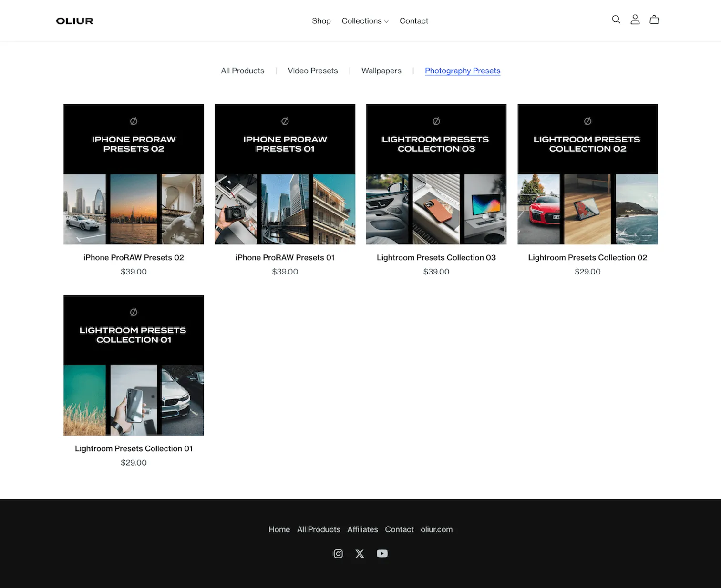The image size is (721, 588).
Task: Open the Photography Presets filter
Action: tap(462, 71)
